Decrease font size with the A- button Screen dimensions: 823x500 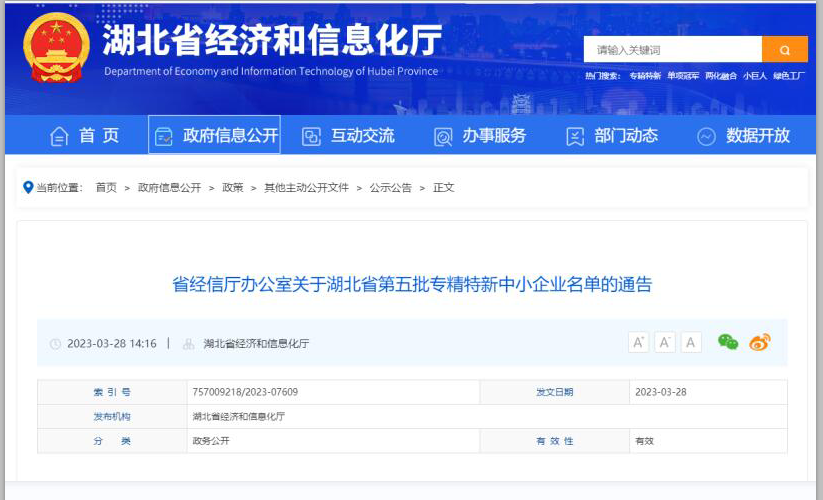click(665, 343)
